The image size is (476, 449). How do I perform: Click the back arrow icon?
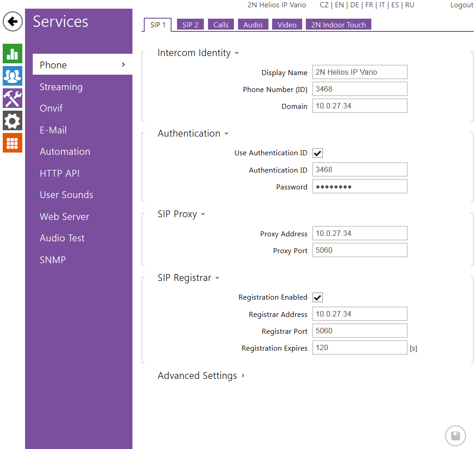coord(13,21)
